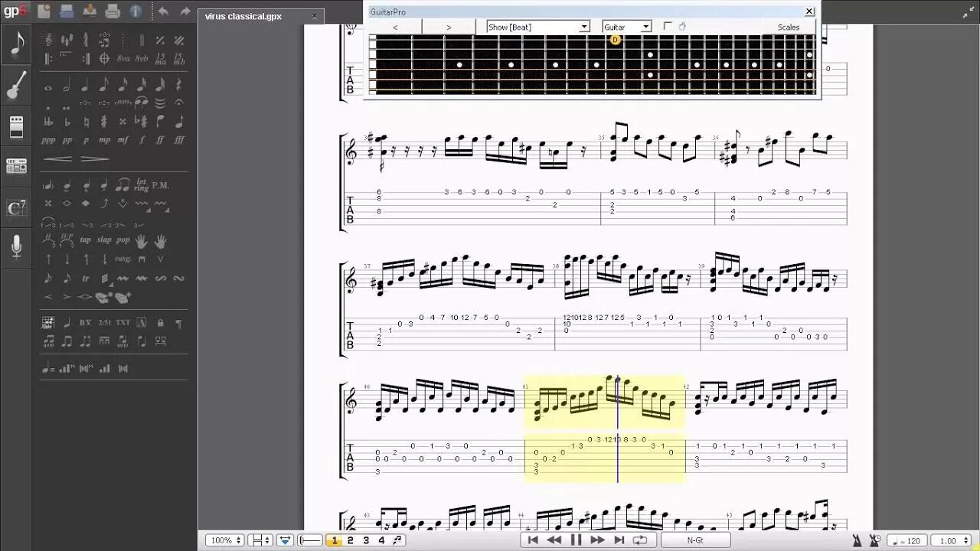This screenshot has height=551, width=980.
Task: Open the C7 chord panel tab
Action: coord(16,207)
